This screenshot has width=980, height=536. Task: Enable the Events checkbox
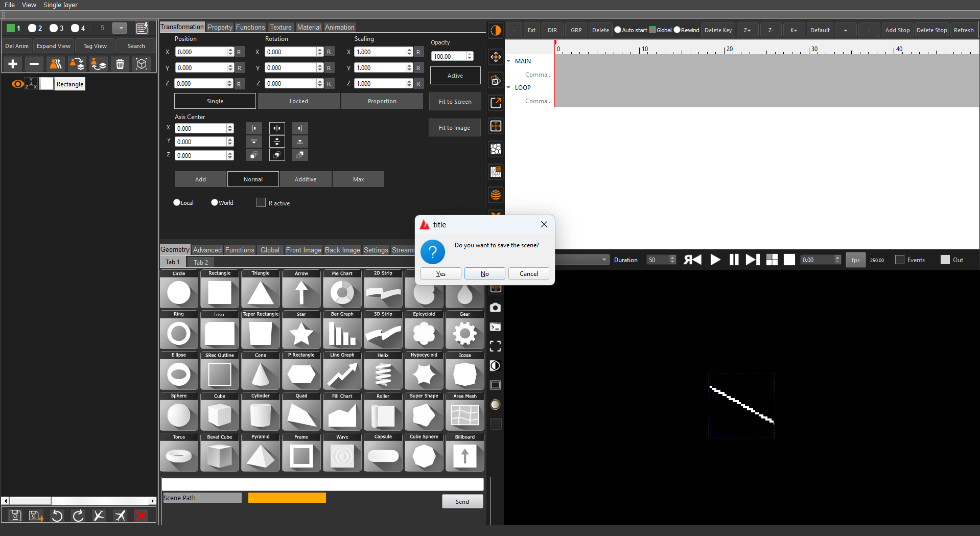point(900,260)
